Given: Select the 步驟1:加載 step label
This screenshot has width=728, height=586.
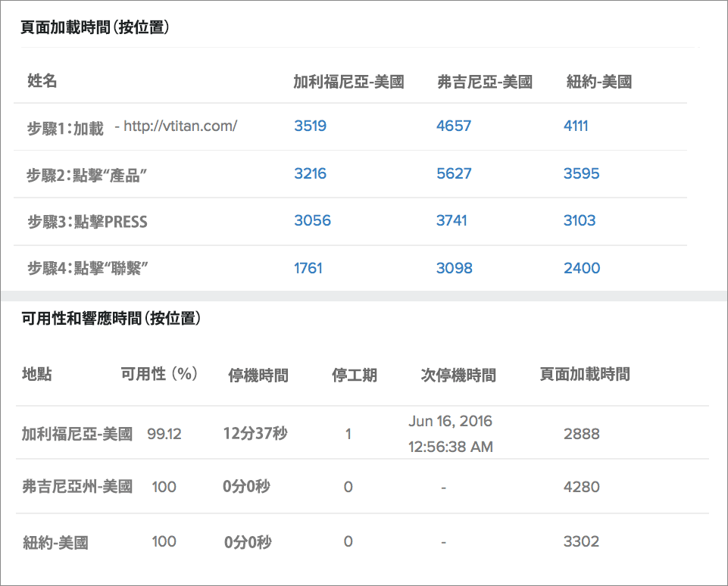Looking at the screenshot, I should pos(65,128).
